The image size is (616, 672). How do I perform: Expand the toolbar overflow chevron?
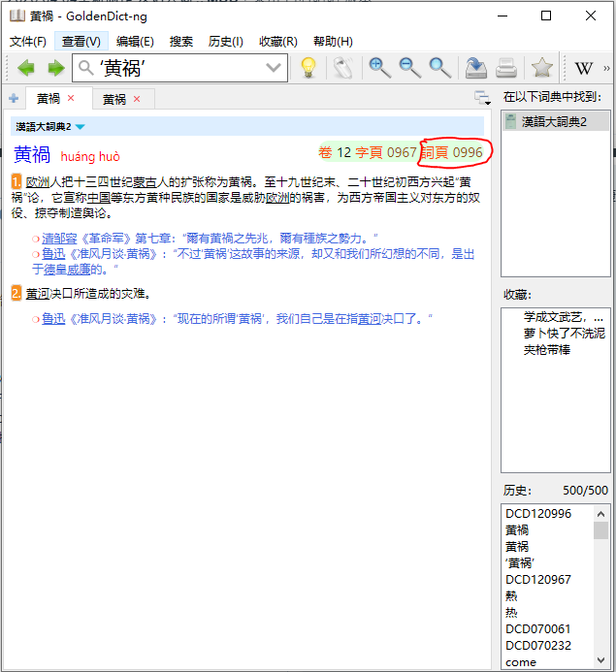coord(606,68)
